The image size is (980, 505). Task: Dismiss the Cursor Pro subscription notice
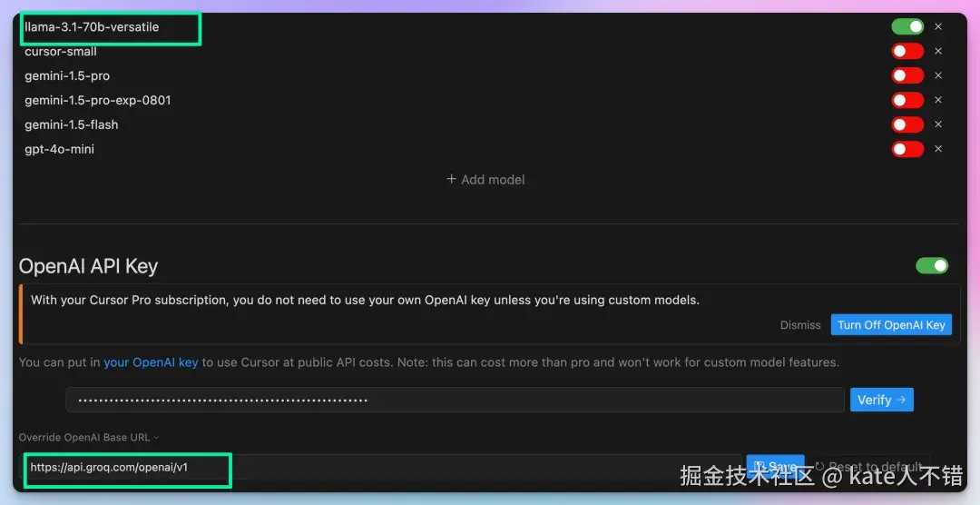(800, 325)
